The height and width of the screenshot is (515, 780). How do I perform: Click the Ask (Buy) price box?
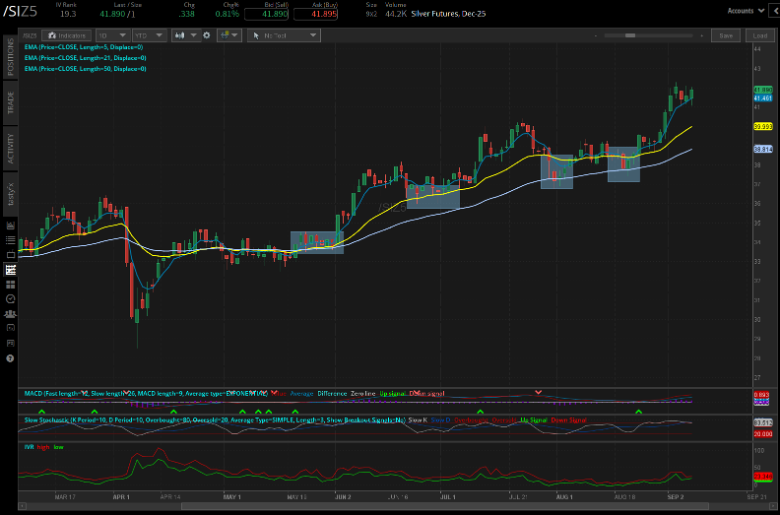pos(324,14)
